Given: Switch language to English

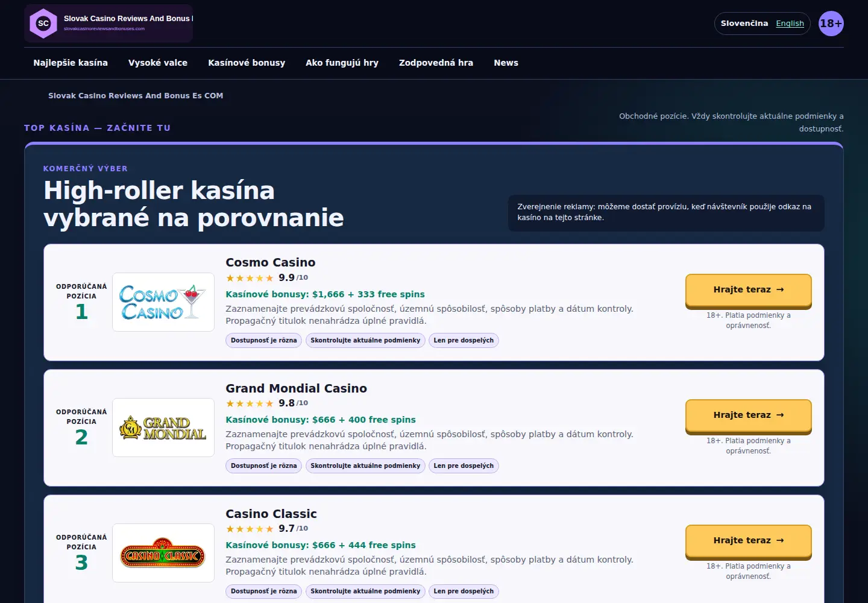Looking at the screenshot, I should 790,24.
